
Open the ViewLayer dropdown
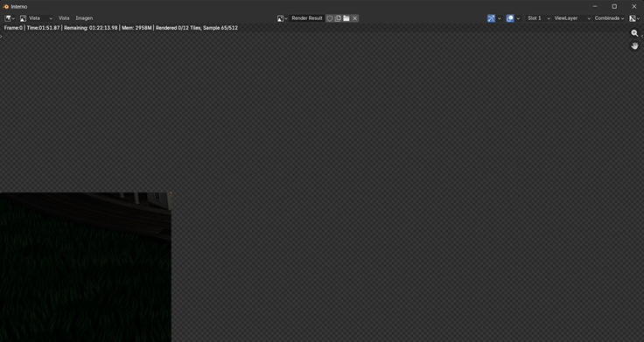click(x=571, y=18)
